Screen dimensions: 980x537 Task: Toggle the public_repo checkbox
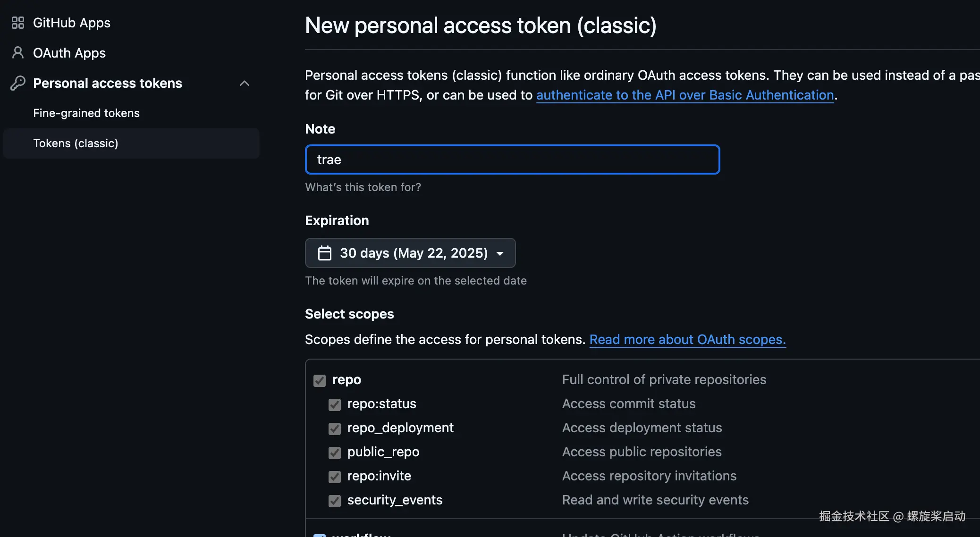point(335,453)
